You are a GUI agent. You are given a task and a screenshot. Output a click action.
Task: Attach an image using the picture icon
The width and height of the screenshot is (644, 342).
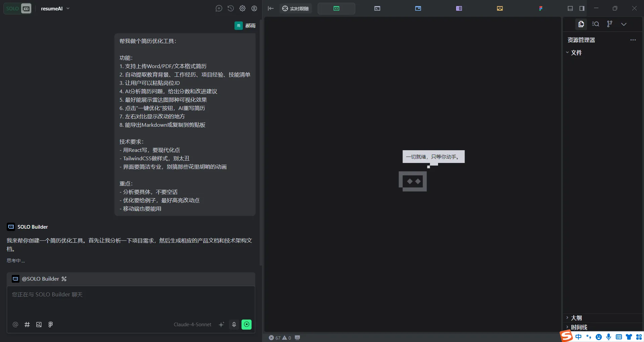pyautogui.click(x=39, y=325)
